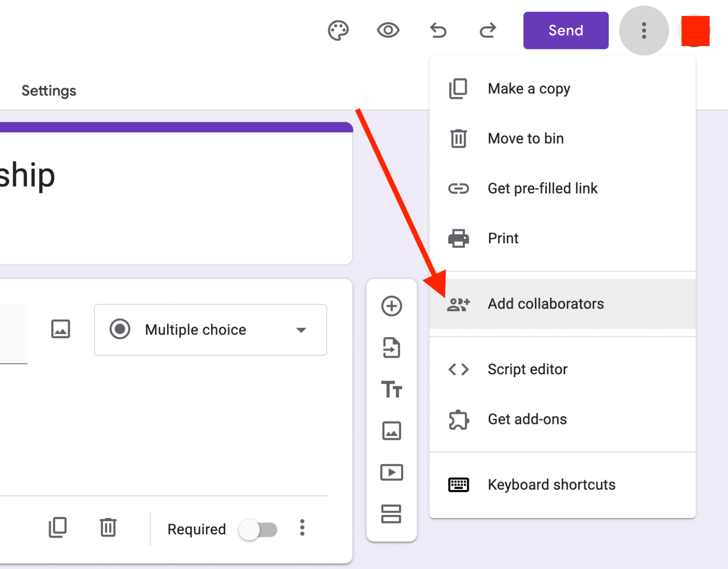Add a new question with the plus icon
The height and width of the screenshot is (569, 728).
[x=392, y=306]
